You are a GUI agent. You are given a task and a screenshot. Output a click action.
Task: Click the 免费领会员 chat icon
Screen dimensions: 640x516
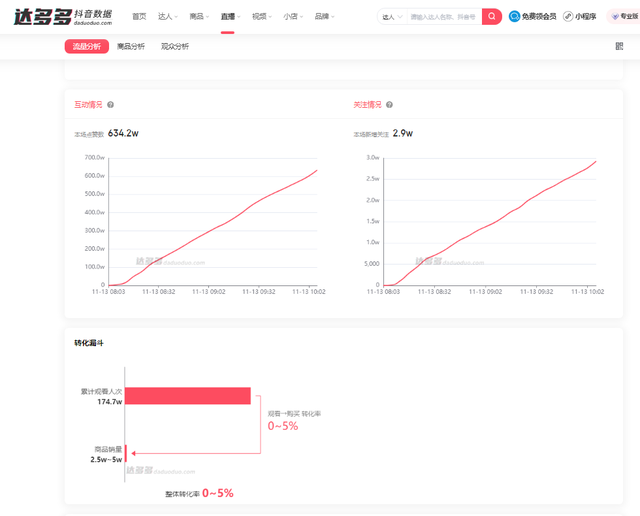coord(514,16)
